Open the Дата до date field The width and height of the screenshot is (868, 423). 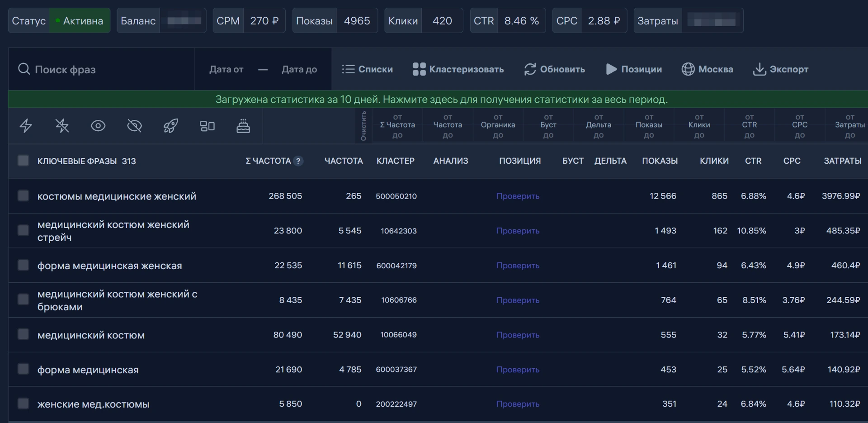click(299, 69)
